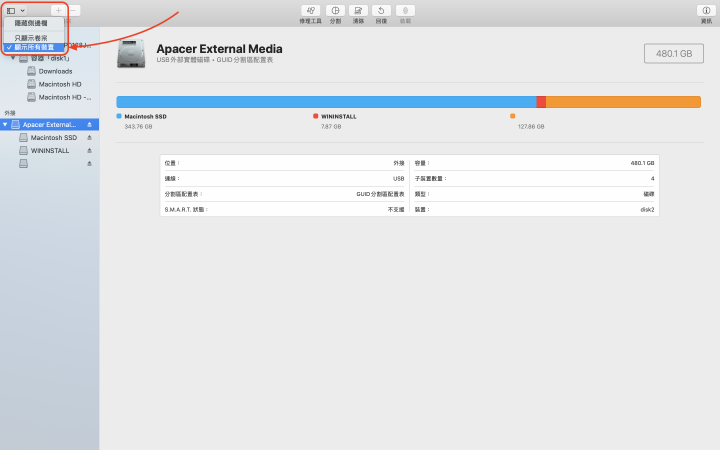Click the S.M.A.R.T. status label

point(186,209)
